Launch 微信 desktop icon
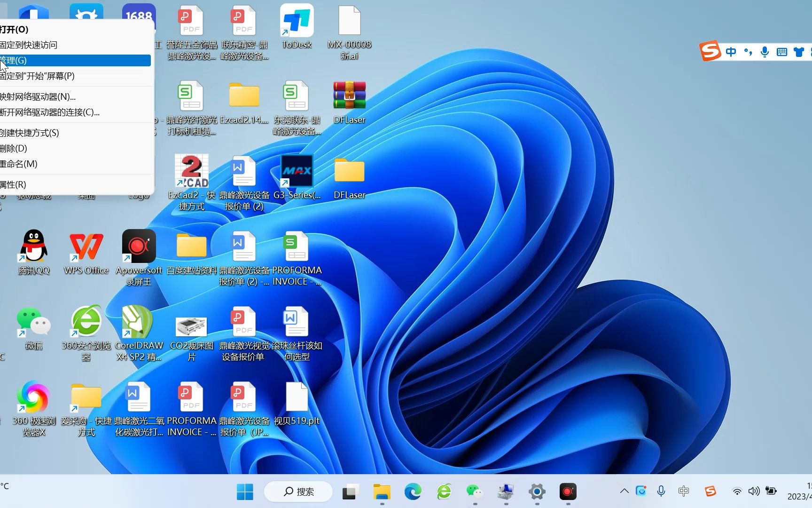The height and width of the screenshot is (508, 812). click(34, 321)
